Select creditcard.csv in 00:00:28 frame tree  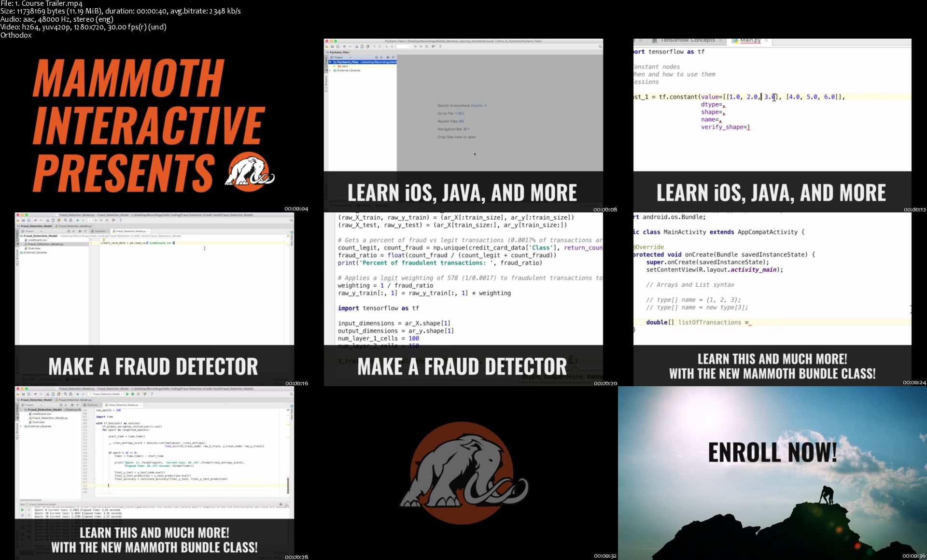pyautogui.click(x=41, y=414)
